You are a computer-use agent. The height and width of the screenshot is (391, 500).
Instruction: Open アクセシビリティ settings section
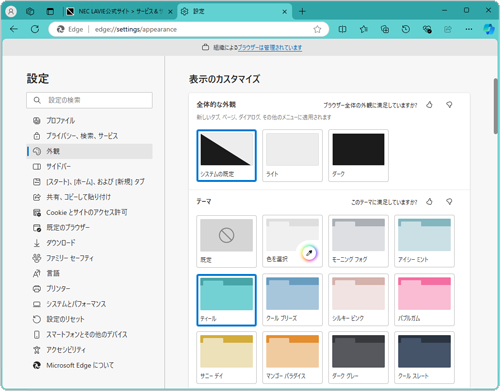pos(89,350)
